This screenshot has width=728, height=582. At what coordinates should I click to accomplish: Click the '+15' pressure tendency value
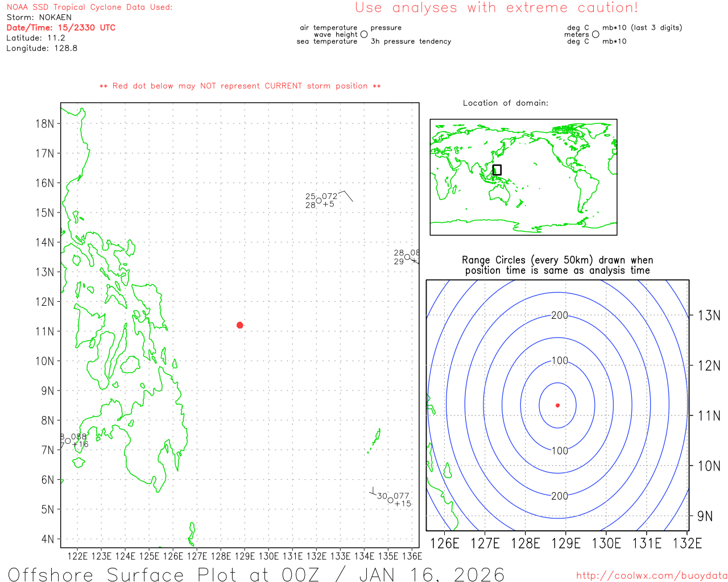click(403, 504)
